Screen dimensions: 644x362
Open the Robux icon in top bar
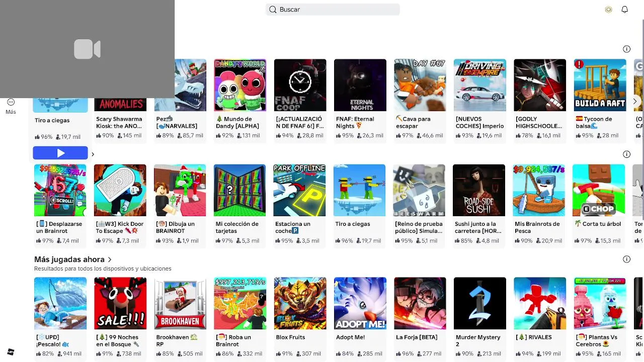[x=608, y=10]
